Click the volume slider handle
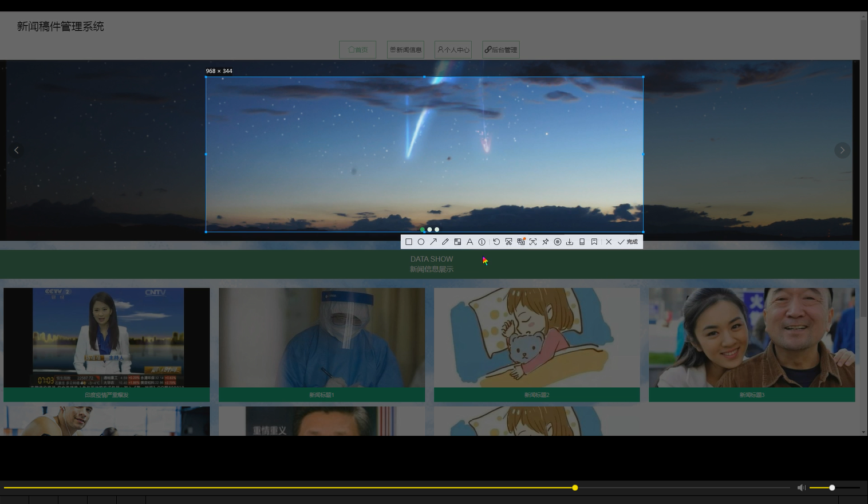This screenshot has width=868, height=504. 832,488
